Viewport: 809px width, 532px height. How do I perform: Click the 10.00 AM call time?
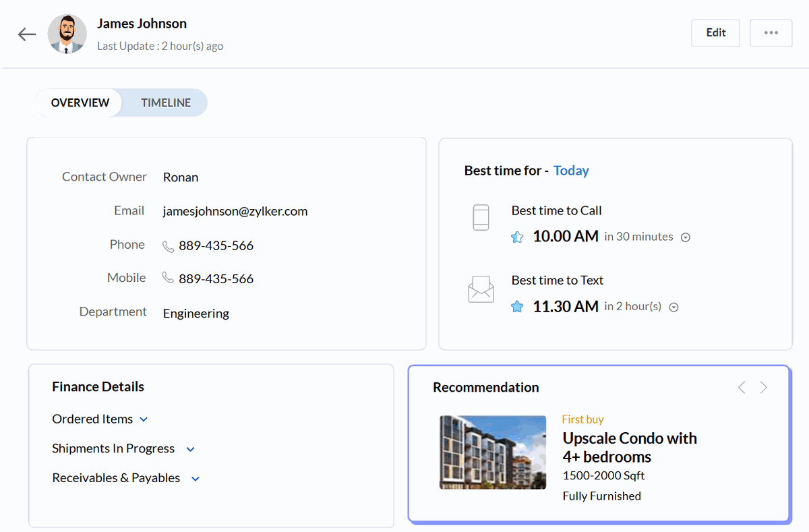coord(566,236)
